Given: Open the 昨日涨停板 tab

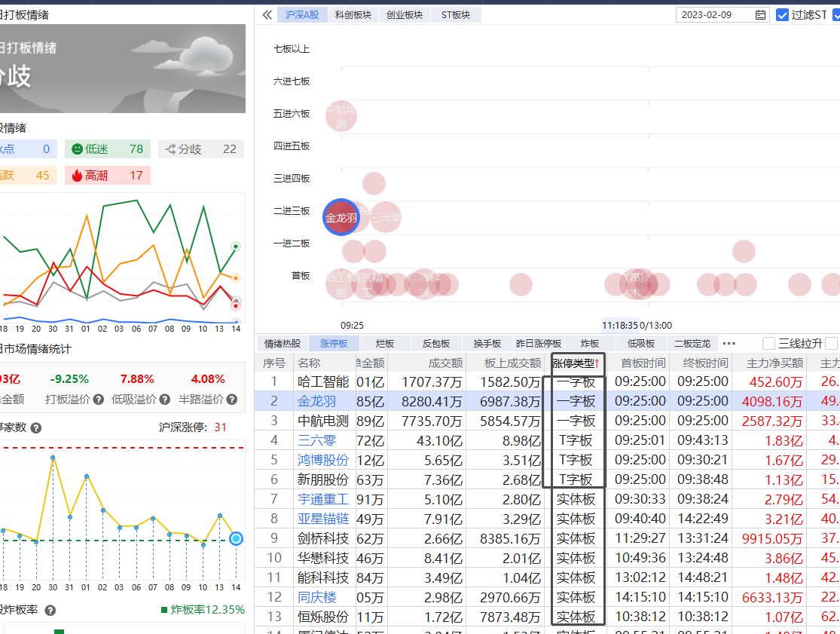Looking at the screenshot, I should (539, 344).
